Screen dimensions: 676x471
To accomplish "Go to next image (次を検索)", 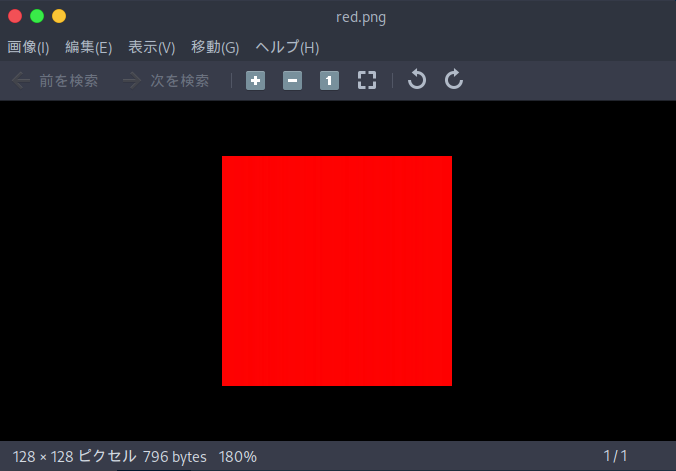I will tap(166, 81).
